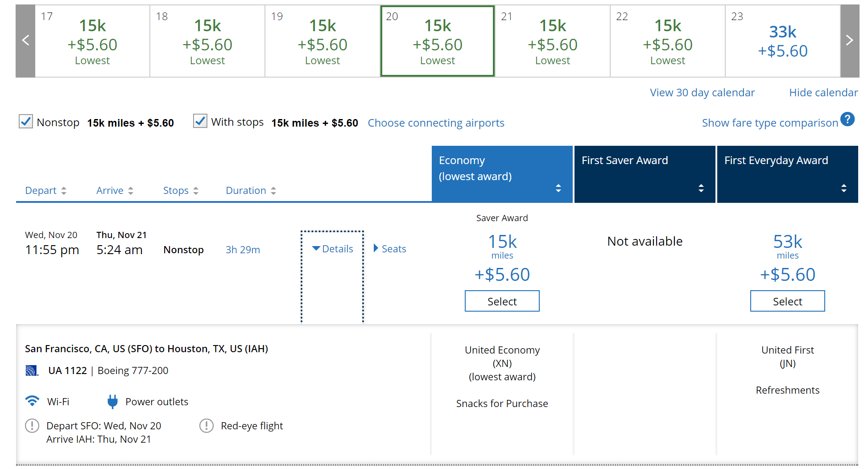The height and width of the screenshot is (469, 868).
Task: Click the 'Not available' First Saver cell
Action: click(x=645, y=241)
